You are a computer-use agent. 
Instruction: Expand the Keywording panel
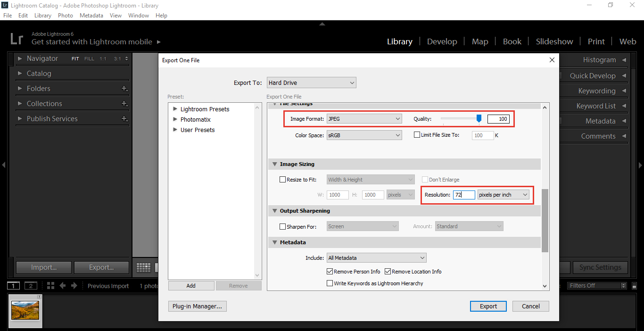624,91
